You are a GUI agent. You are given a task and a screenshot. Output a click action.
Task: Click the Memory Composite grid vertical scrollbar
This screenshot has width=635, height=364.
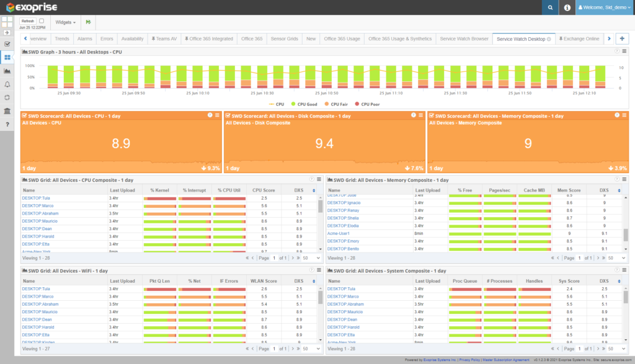(626, 234)
